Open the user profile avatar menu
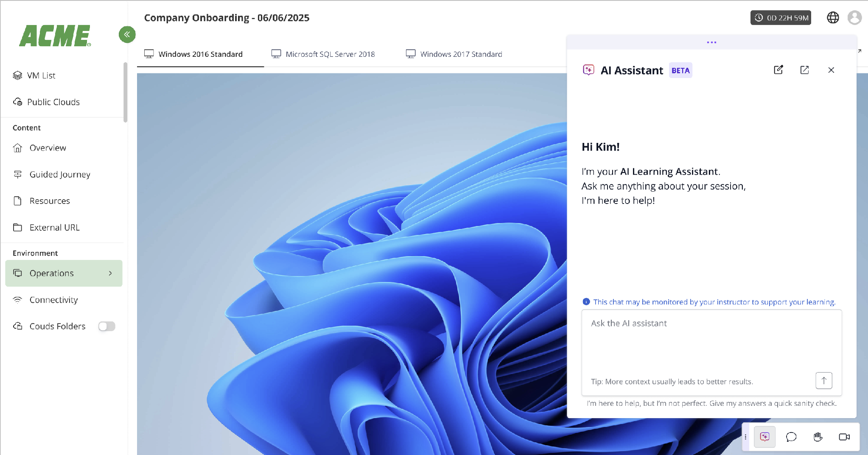This screenshot has width=868, height=455. point(854,17)
